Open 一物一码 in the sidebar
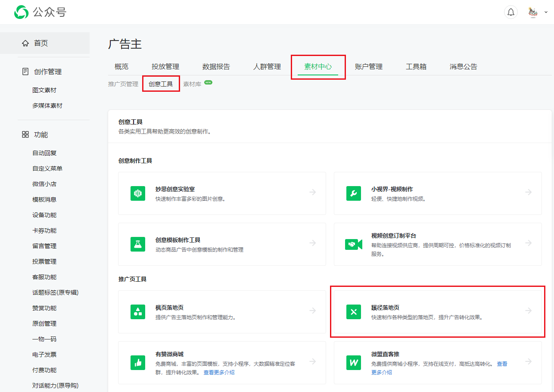The height and width of the screenshot is (392, 554). tap(44, 339)
